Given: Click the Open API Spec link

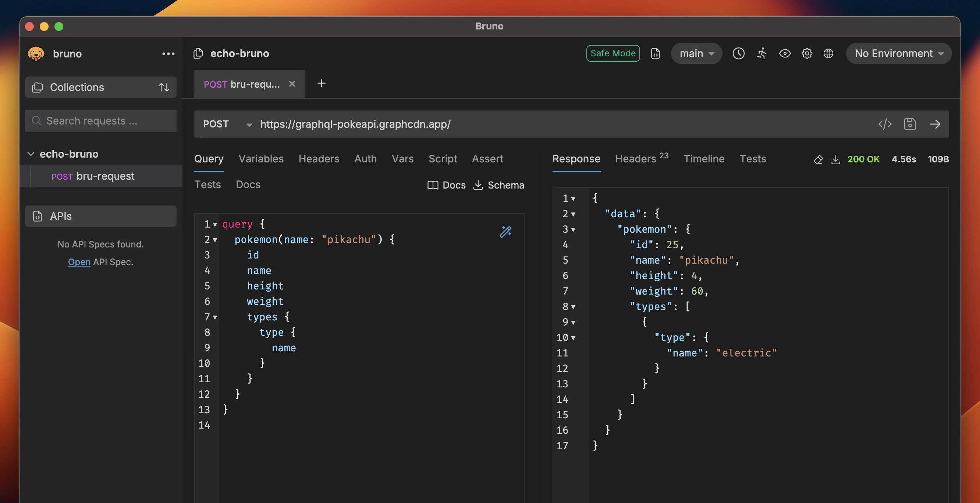Looking at the screenshot, I should click(x=79, y=262).
